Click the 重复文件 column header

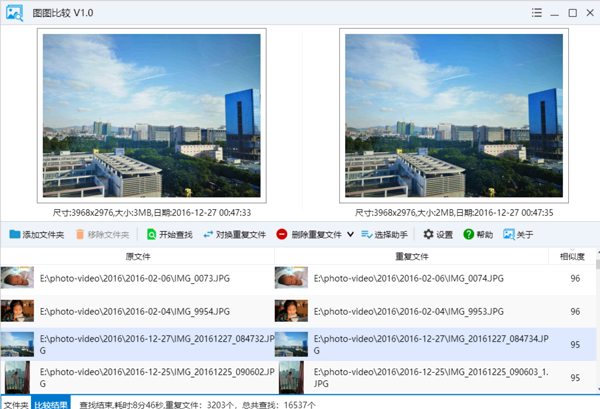coord(412,256)
